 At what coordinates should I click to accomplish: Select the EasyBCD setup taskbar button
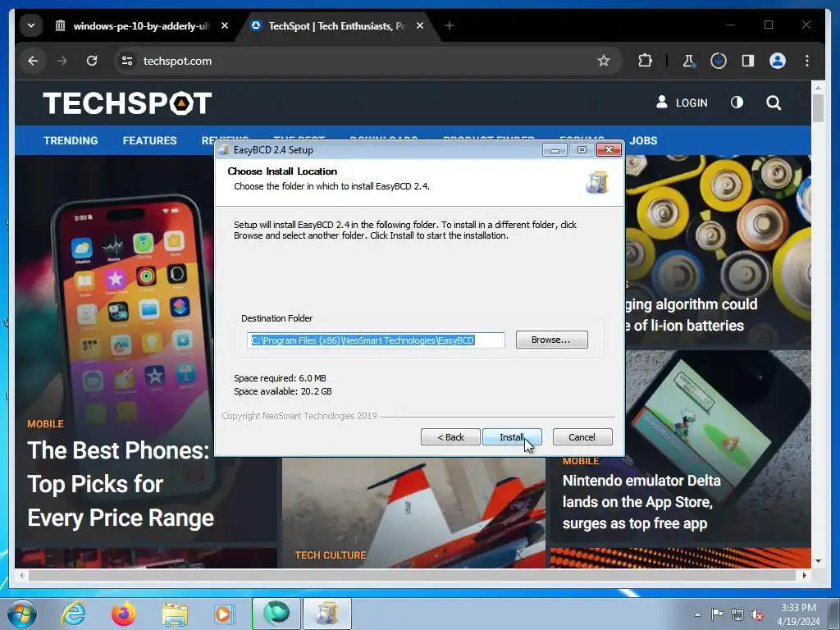pyautogui.click(x=327, y=614)
